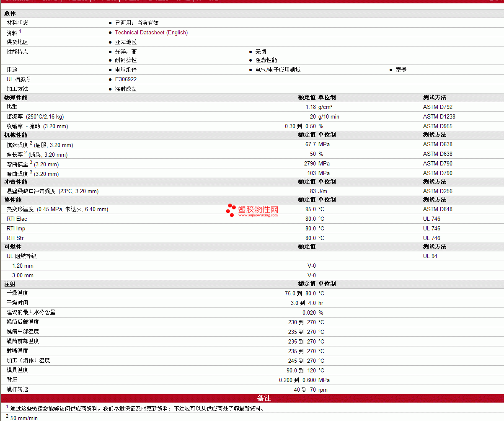Click the 阻燃性能 feature entry
Image resolution: width=504 pixels, height=421 pixels.
(x=266, y=60)
